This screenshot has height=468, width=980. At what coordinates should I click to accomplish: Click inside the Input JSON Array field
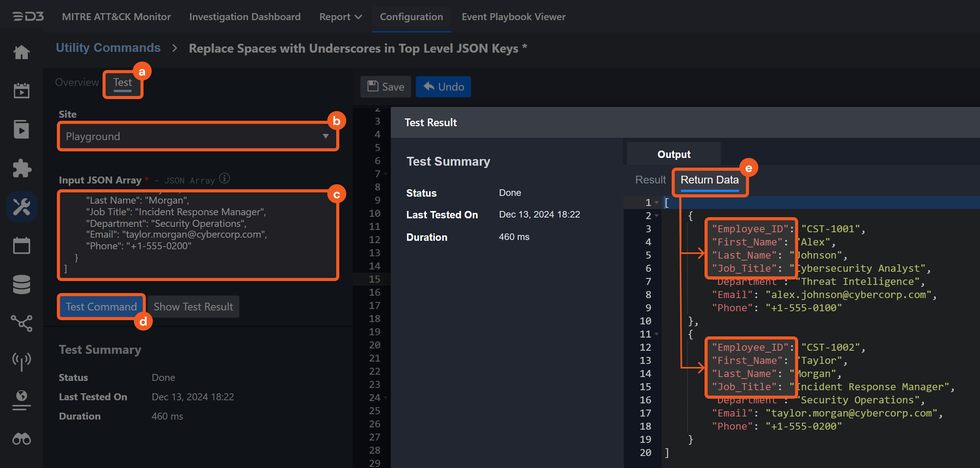coord(197,234)
